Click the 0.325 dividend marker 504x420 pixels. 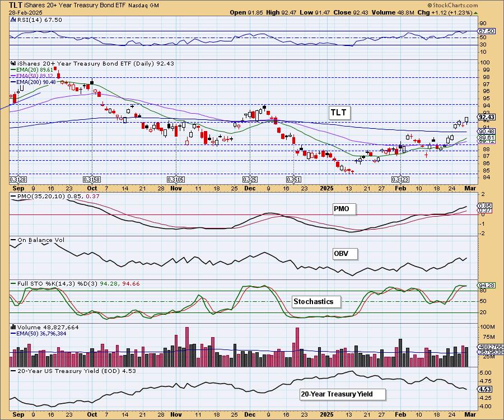(x=250, y=179)
